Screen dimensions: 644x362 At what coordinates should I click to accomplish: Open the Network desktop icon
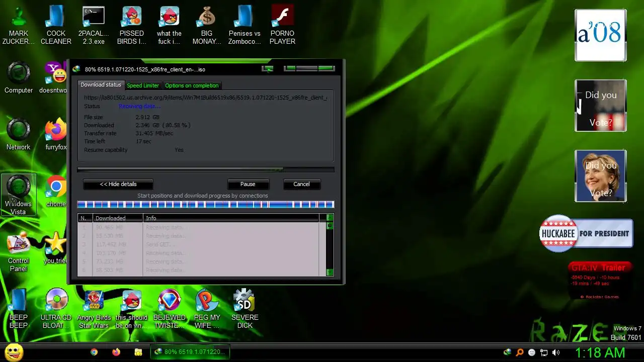[x=19, y=135]
